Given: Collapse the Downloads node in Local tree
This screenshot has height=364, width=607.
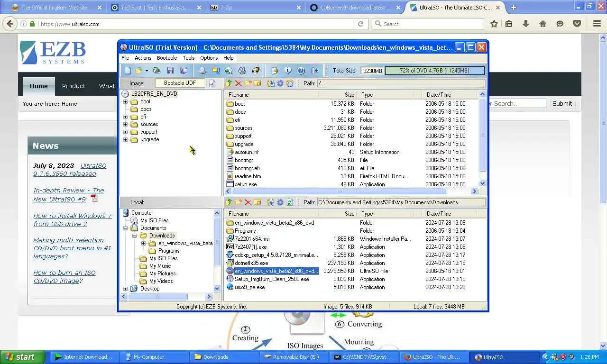Looking at the screenshot, I should pyautogui.click(x=135, y=236).
